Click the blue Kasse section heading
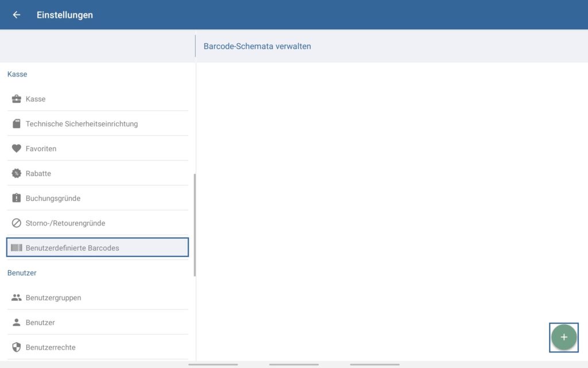Image resolution: width=588 pixels, height=368 pixels. [17, 74]
